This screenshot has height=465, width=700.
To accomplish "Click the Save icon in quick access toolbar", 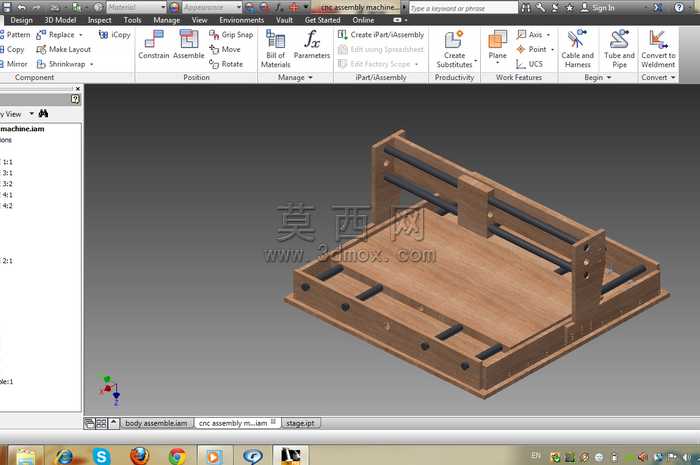I will click(x=7, y=7).
